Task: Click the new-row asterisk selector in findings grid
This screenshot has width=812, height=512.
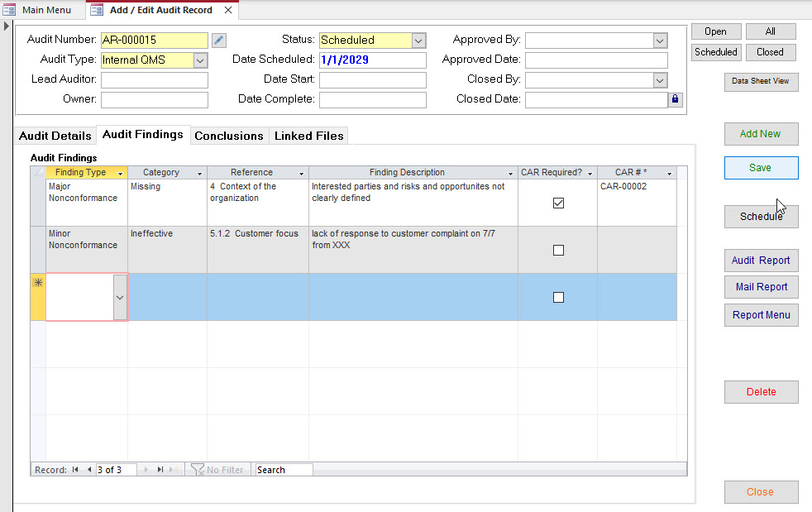Action: pyautogui.click(x=38, y=284)
